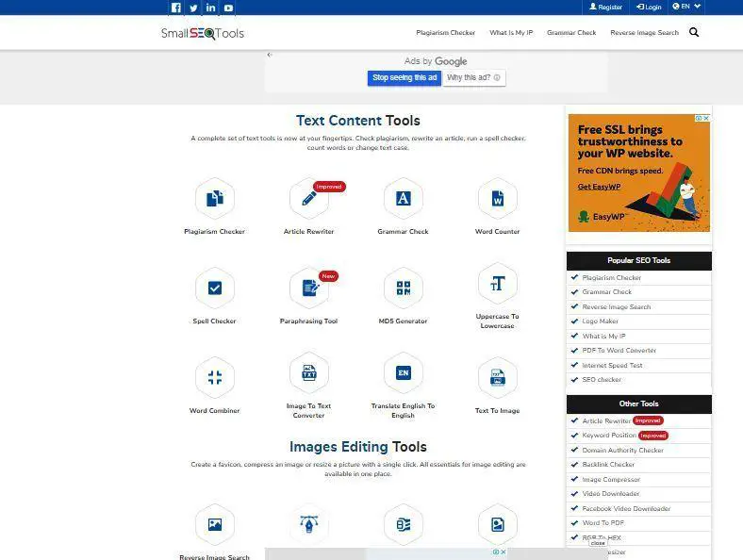Click the MD5 Generator label text
Image resolution: width=743 pixels, height=560 pixels.
403,321
